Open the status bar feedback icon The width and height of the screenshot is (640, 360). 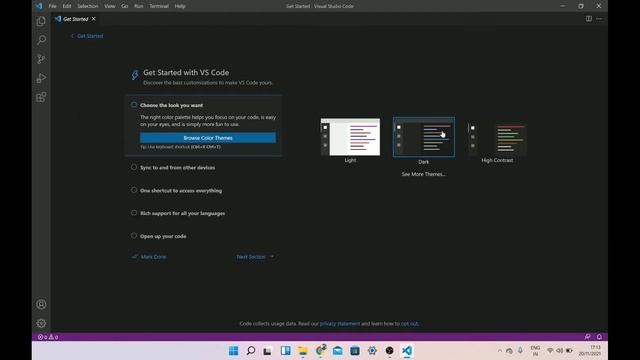(x=587, y=337)
